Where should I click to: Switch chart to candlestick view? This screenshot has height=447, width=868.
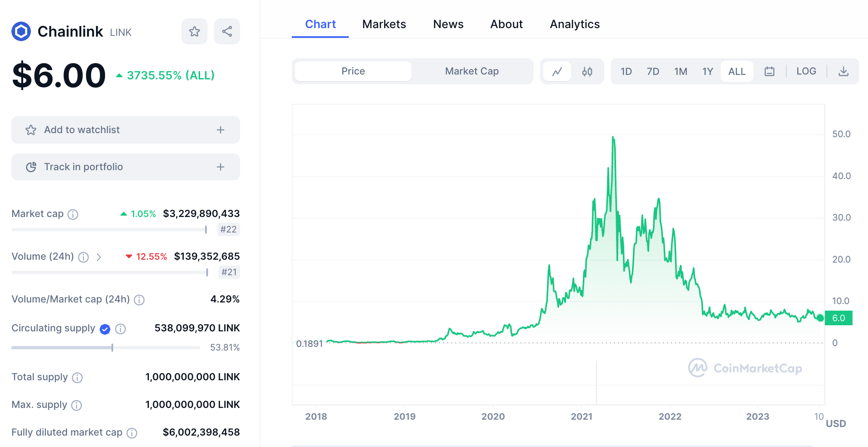586,71
